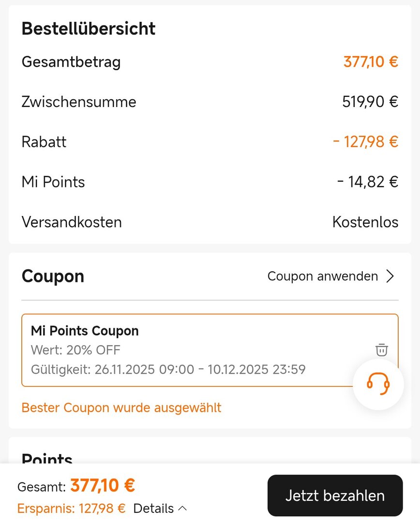Screen dimensions: 420x523
Task: Tap the Ersparnis 127,98 € text
Action: point(71,508)
